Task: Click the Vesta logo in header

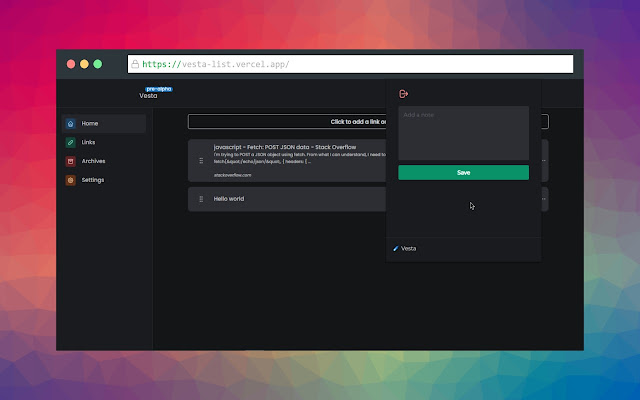Action: [x=148, y=96]
